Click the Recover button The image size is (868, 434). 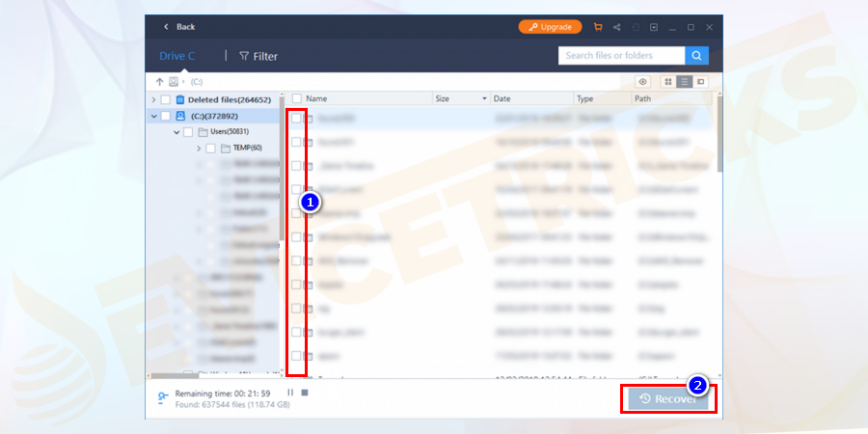[668, 398]
